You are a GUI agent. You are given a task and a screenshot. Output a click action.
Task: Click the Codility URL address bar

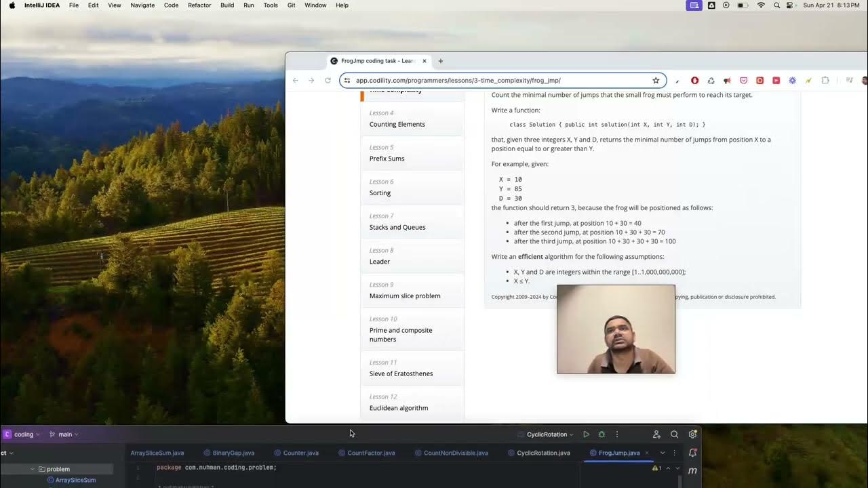pyautogui.click(x=502, y=80)
